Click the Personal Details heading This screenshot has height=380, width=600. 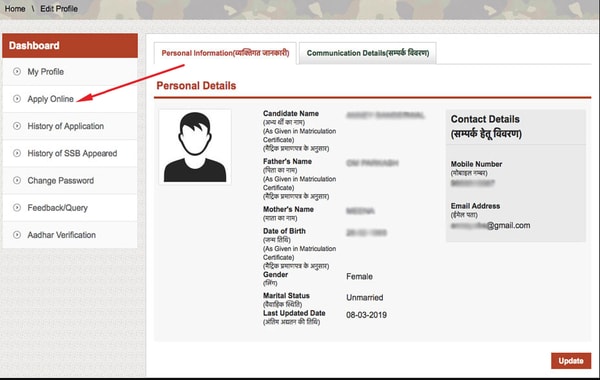tap(196, 86)
